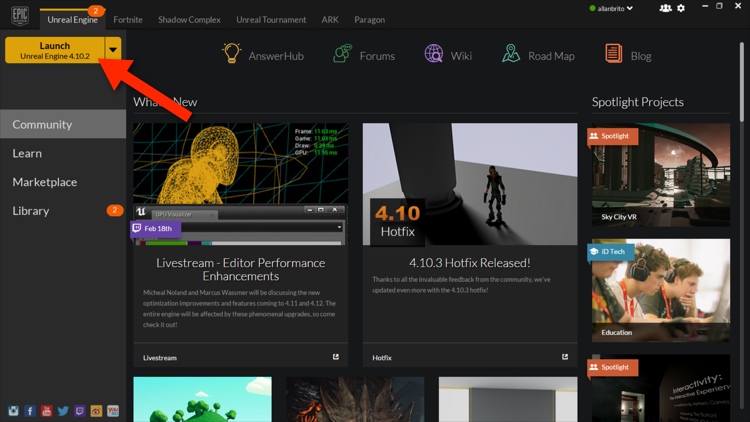Open the friends list icon
Image resolution: width=750 pixels, height=422 pixels.
[665, 8]
